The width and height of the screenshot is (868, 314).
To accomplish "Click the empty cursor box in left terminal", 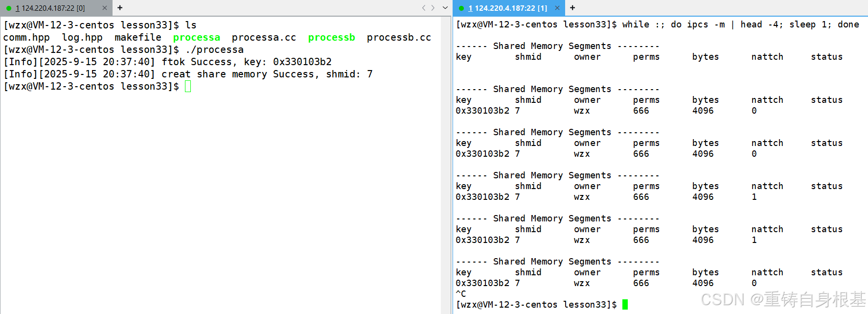I will (188, 87).
